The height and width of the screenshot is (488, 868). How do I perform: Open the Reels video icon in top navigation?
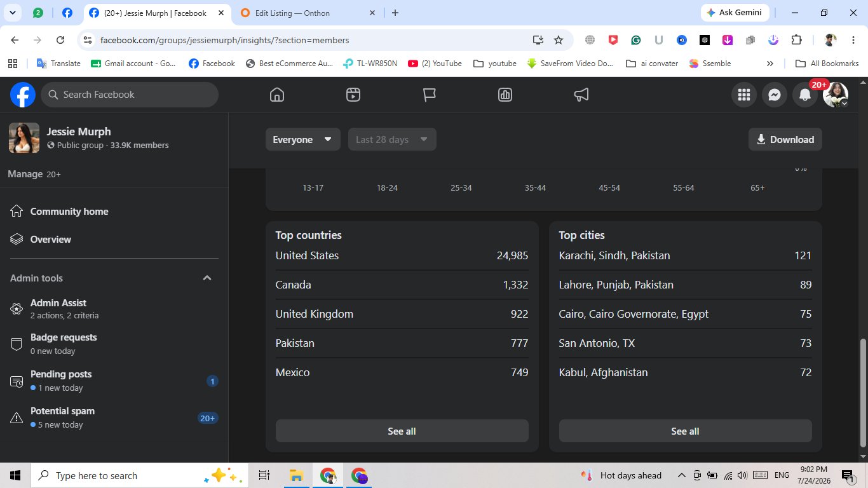pyautogui.click(x=353, y=95)
